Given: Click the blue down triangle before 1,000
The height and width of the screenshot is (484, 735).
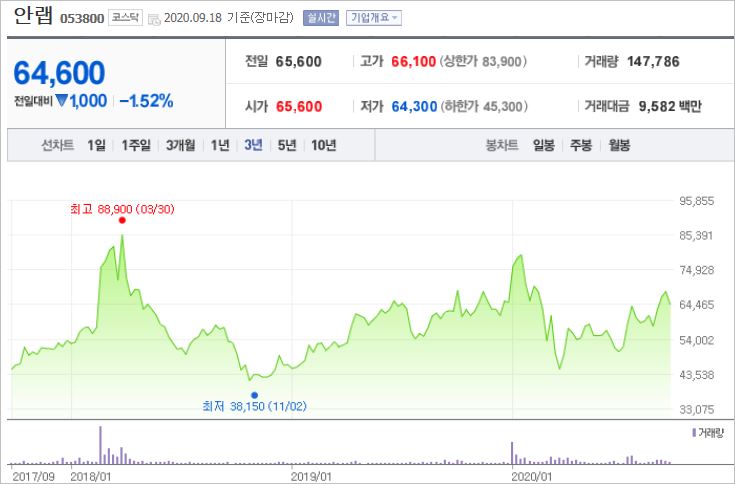Looking at the screenshot, I should click(61, 100).
